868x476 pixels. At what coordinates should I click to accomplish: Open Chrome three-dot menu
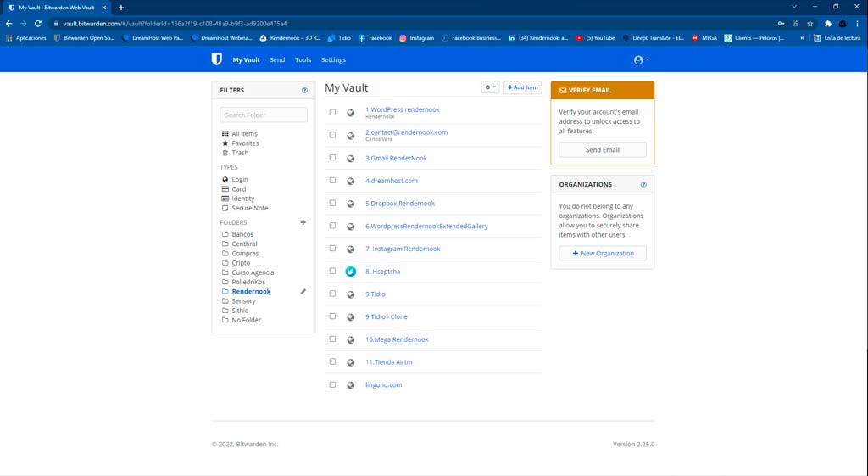pos(858,24)
